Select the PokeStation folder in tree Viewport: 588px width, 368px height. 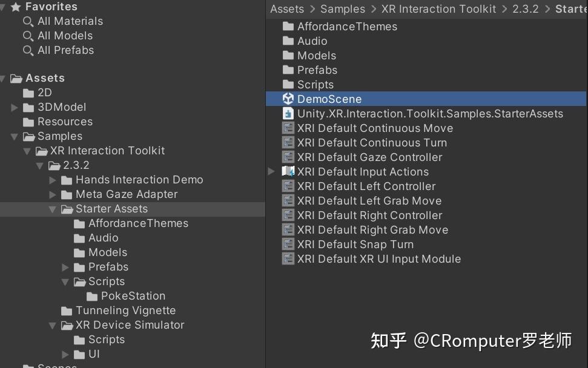pos(133,296)
